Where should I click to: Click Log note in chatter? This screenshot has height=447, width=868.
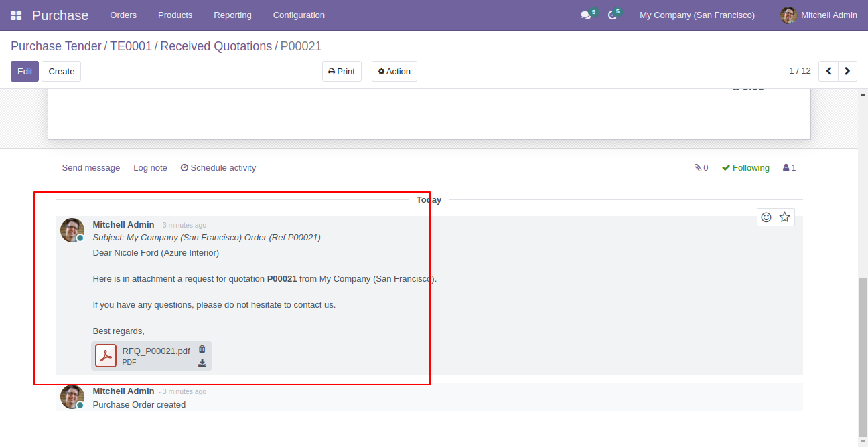click(150, 168)
